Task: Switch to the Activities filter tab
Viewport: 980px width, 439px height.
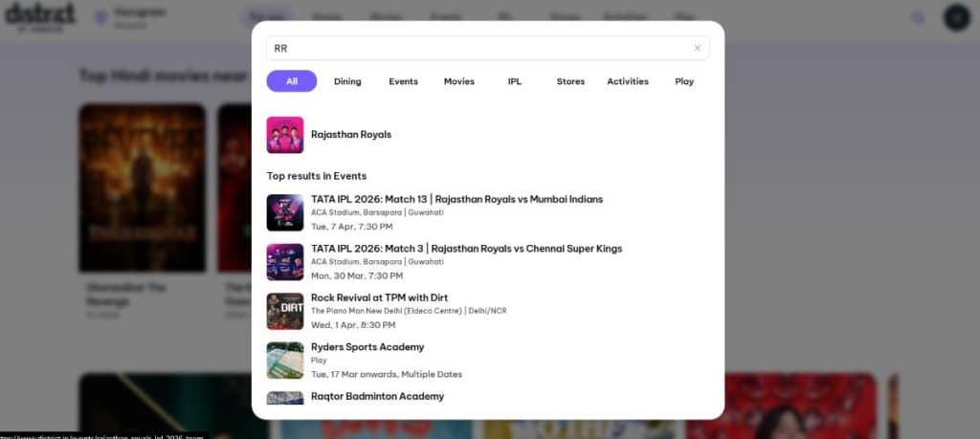Action: click(x=628, y=81)
